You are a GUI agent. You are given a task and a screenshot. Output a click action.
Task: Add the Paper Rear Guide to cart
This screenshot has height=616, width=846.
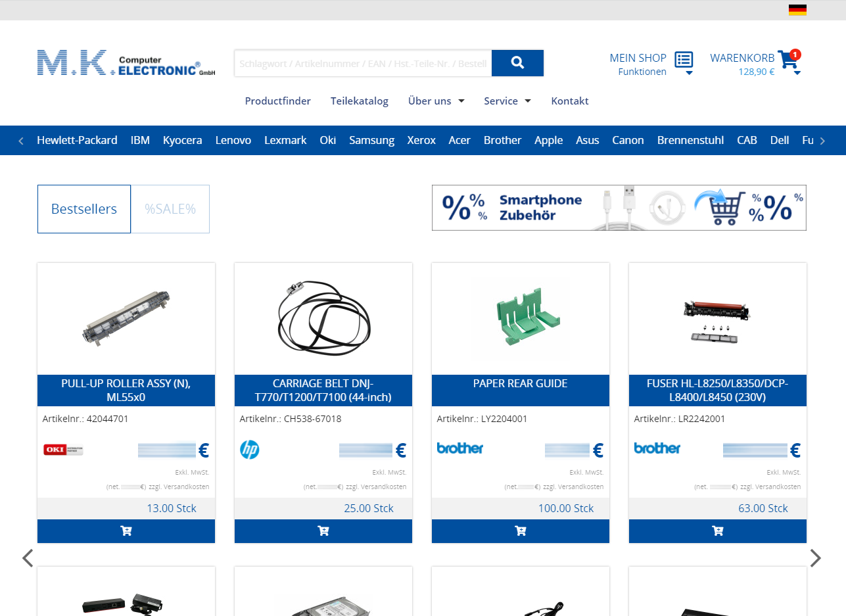(520, 531)
